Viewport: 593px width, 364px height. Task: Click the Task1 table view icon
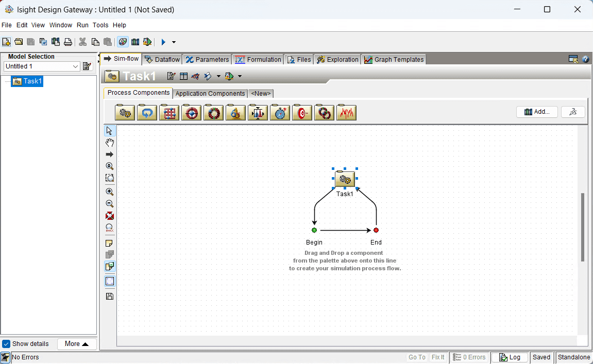click(183, 76)
